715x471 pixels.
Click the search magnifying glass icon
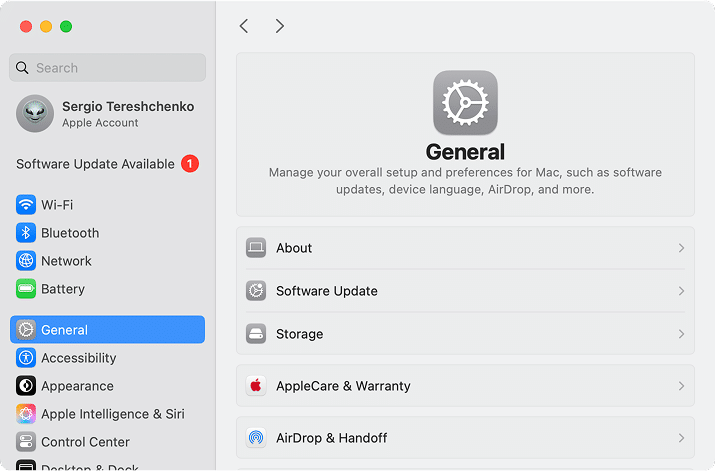pyautogui.click(x=22, y=68)
